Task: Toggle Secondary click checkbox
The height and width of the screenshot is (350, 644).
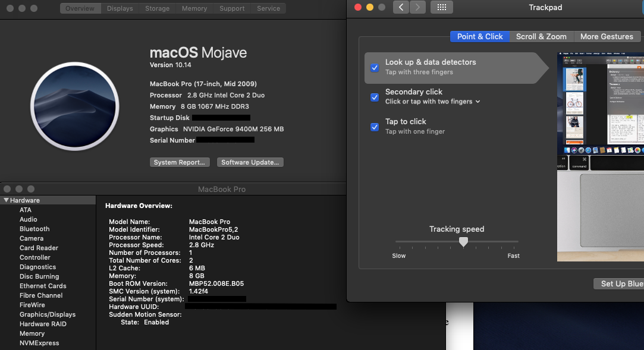Action: (375, 97)
